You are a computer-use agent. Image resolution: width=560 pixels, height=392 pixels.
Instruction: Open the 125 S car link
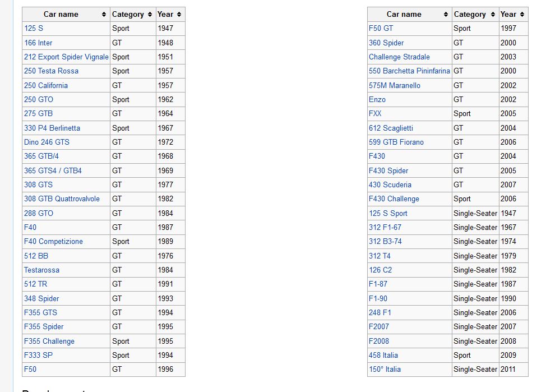tap(34, 29)
